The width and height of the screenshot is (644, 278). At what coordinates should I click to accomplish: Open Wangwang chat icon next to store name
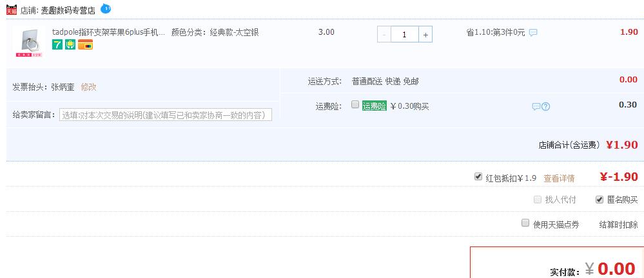point(106,8)
